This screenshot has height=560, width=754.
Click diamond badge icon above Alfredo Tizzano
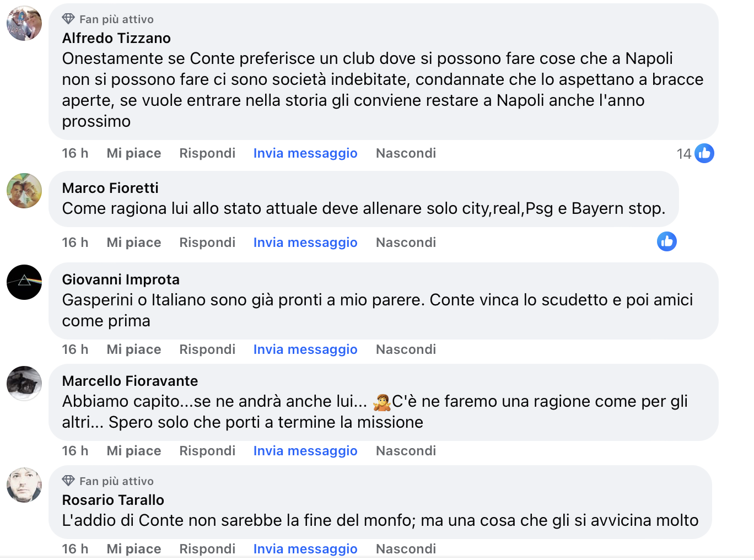click(68, 19)
